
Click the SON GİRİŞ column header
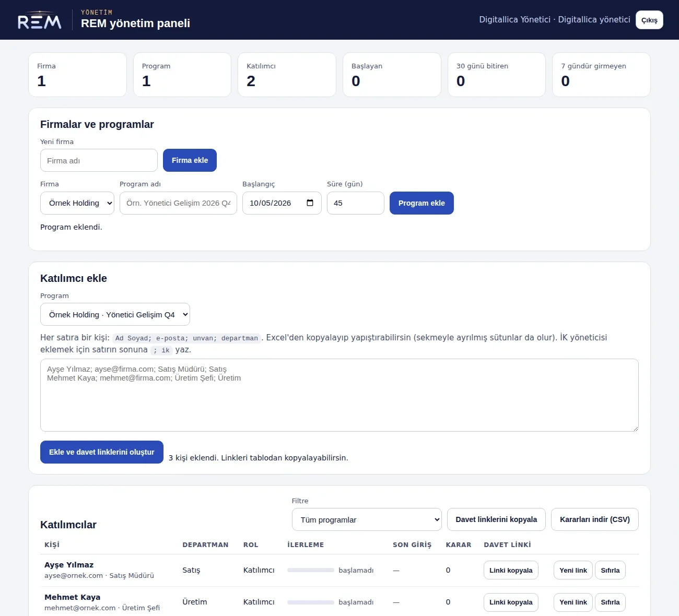[412, 544]
